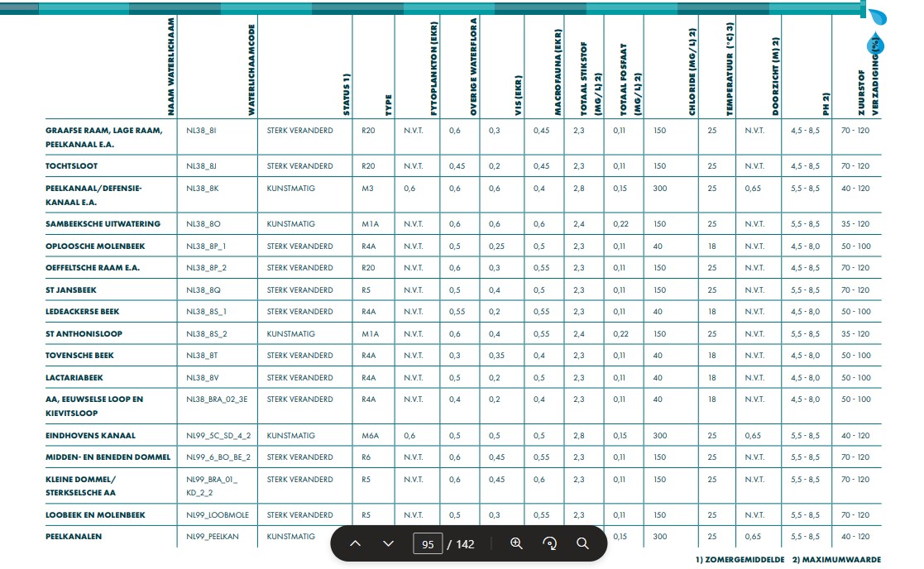
Task: Open search using the magnifying glass icon
Action: tap(582, 543)
